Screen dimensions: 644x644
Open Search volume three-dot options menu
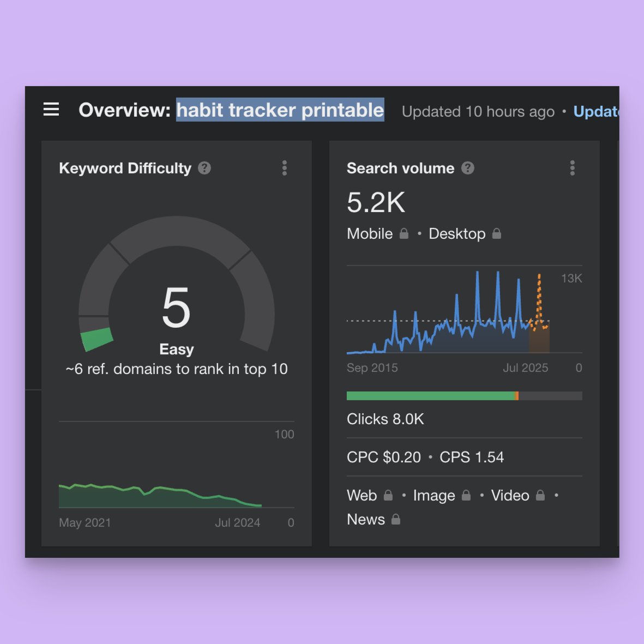point(573,168)
